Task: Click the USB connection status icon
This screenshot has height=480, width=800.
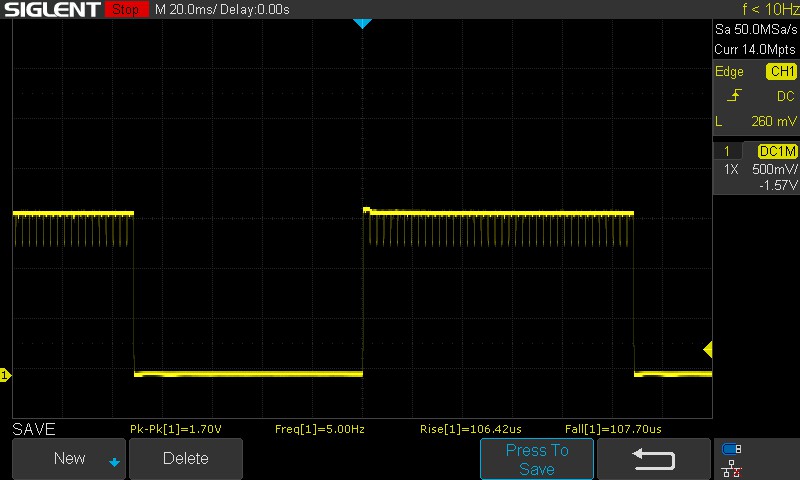Action: 731,449
